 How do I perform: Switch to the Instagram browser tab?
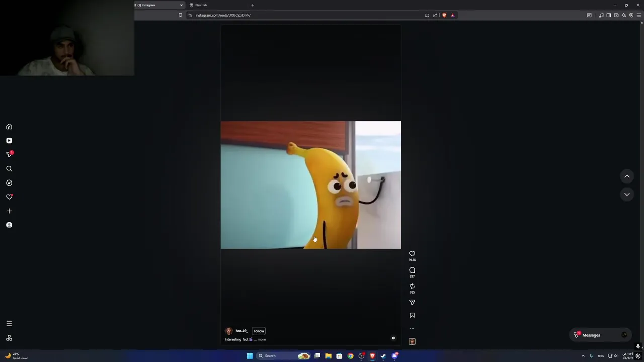(157, 5)
